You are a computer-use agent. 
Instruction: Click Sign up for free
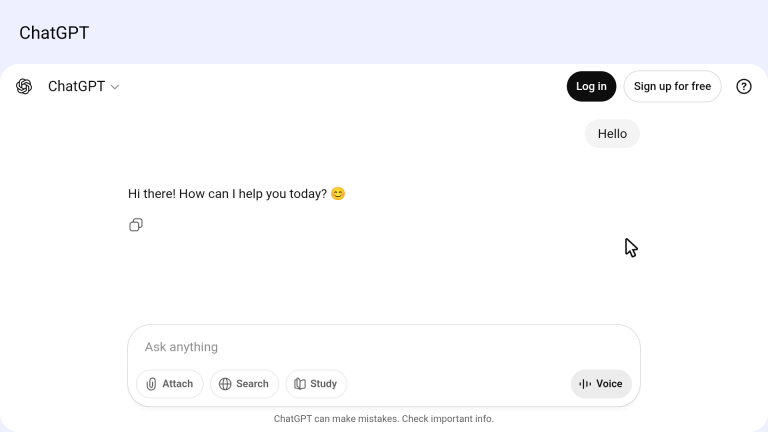pyautogui.click(x=672, y=86)
